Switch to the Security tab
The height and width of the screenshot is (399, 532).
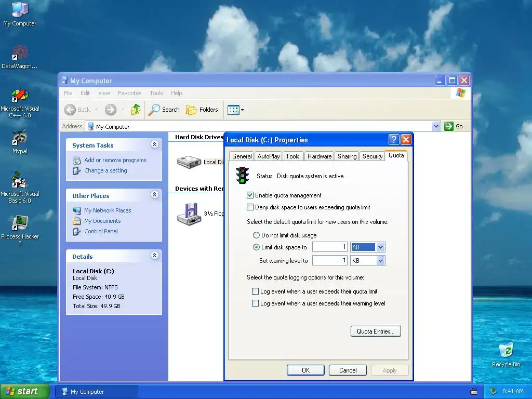[372, 156]
